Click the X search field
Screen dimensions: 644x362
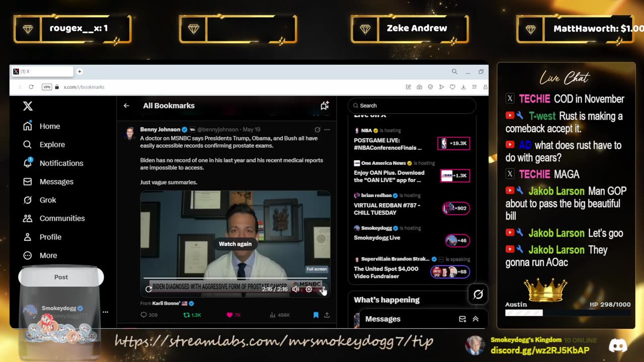coord(412,106)
